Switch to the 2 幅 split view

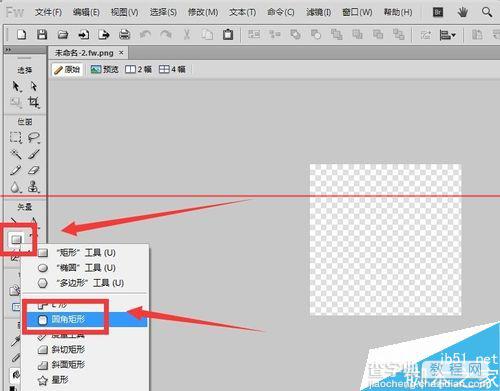[138, 69]
